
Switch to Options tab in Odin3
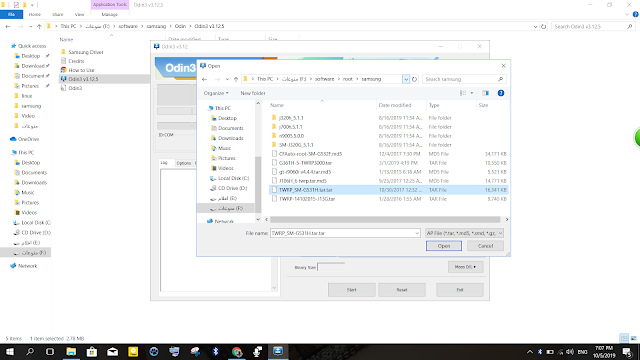(183, 163)
